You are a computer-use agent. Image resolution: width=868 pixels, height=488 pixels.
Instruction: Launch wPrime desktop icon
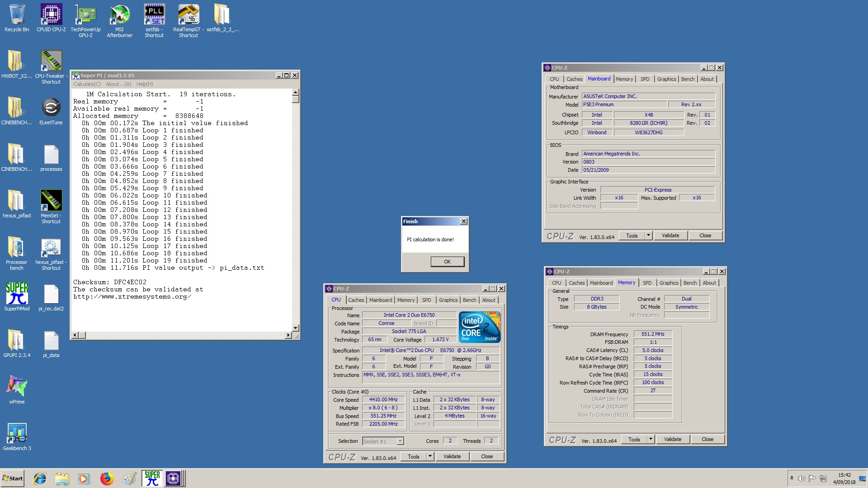(17, 389)
